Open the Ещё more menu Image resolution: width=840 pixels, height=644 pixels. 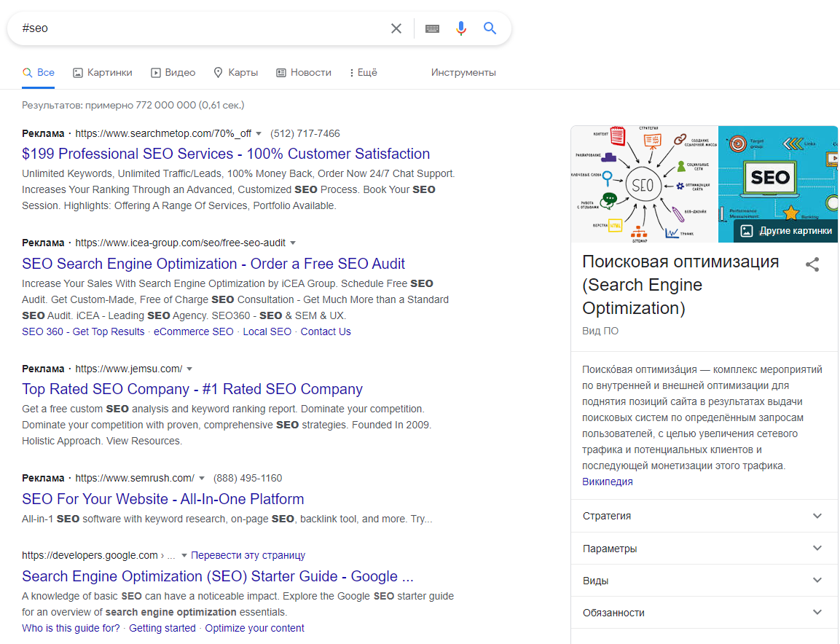(x=363, y=73)
